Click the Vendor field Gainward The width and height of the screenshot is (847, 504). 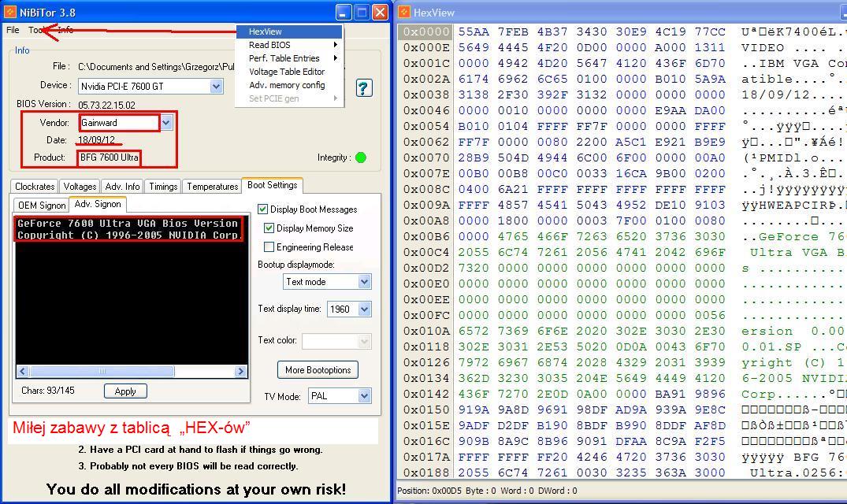click(119, 123)
